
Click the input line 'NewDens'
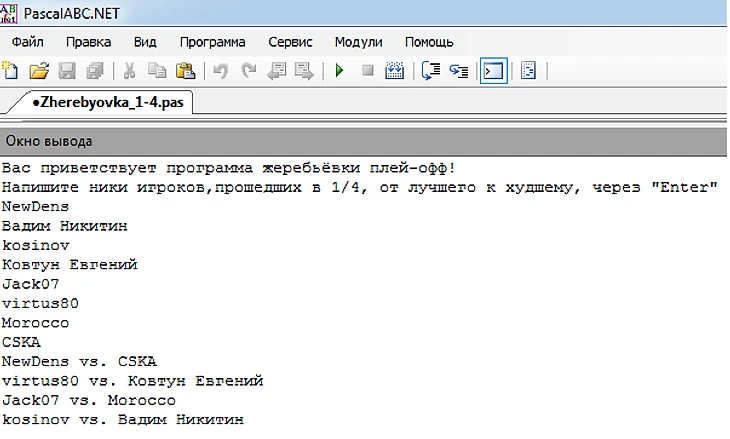tap(35, 206)
